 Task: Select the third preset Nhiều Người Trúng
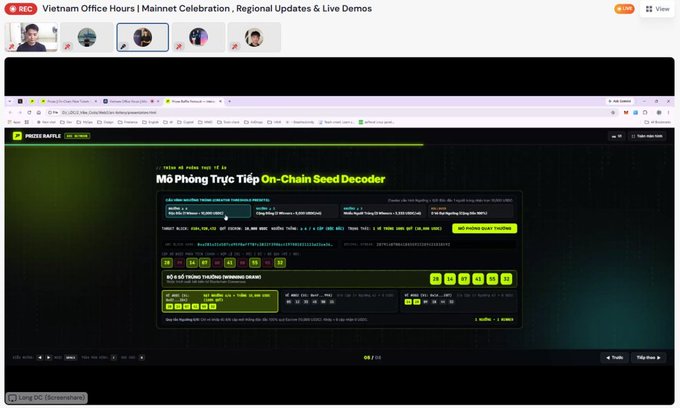click(x=383, y=211)
